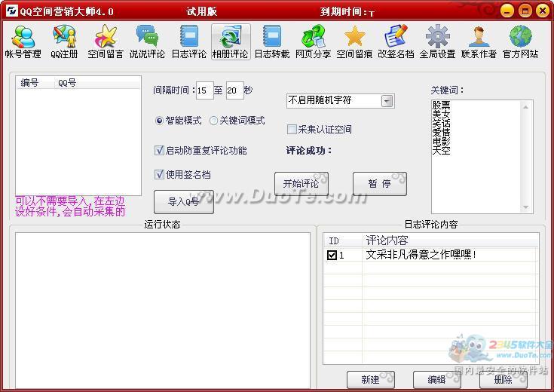The height and width of the screenshot is (392, 554).
Task: Open the 帐号管理 account management icon
Action: 23,41
